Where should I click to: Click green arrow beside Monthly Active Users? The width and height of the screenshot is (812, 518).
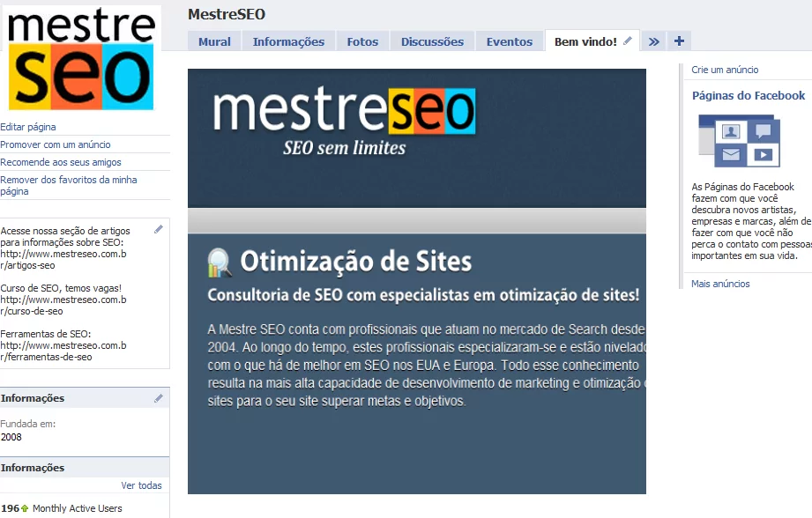point(25,508)
